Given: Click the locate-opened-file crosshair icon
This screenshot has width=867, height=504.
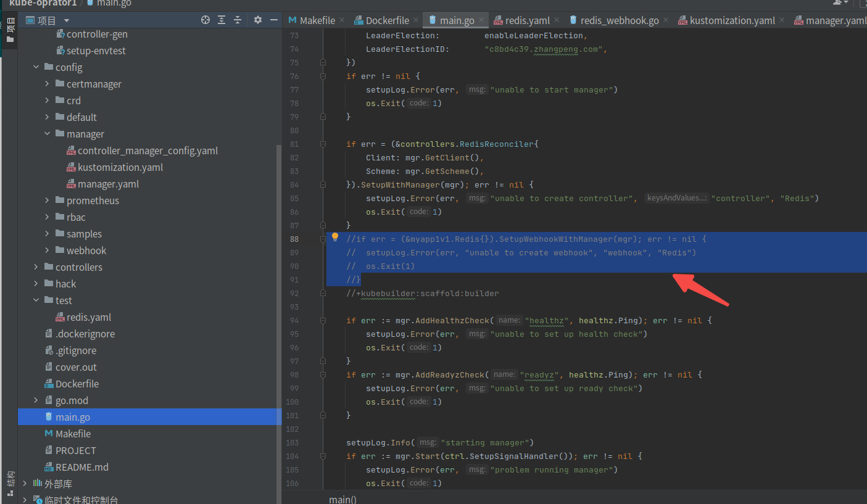Looking at the screenshot, I should click(x=205, y=20).
